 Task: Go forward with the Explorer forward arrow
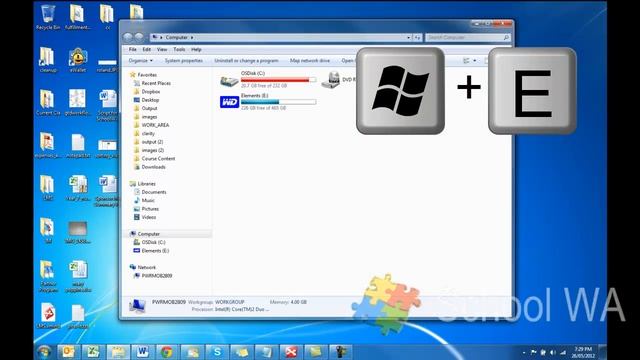pyautogui.click(x=139, y=37)
